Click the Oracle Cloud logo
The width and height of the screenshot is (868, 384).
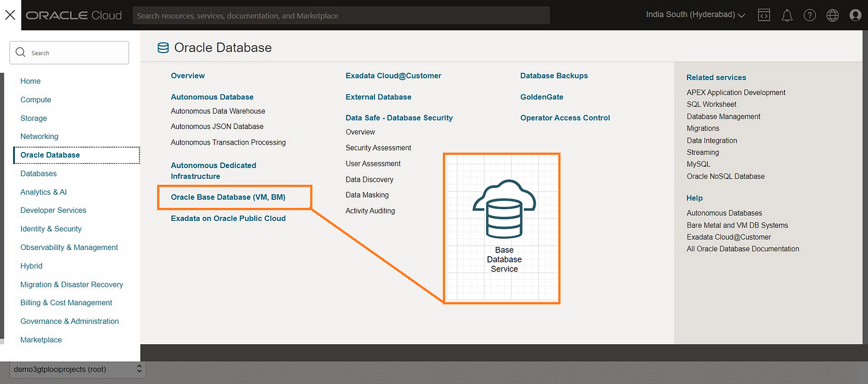click(x=74, y=15)
